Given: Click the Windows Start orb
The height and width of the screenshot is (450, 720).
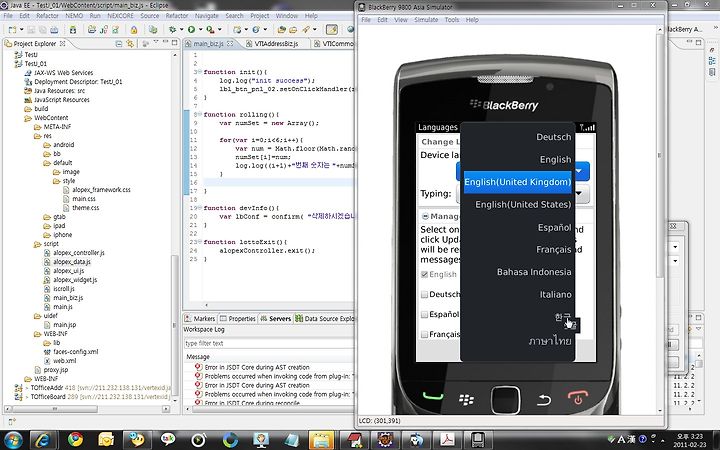Looking at the screenshot, I should (x=12, y=440).
